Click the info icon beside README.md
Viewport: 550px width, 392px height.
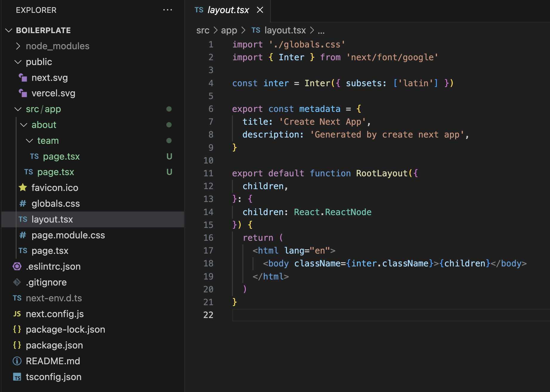[17, 361]
